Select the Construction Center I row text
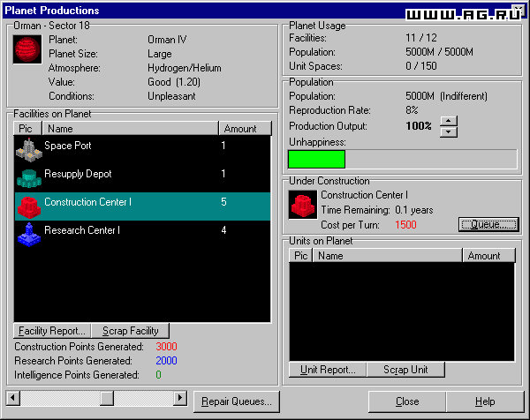 point(87,202)
